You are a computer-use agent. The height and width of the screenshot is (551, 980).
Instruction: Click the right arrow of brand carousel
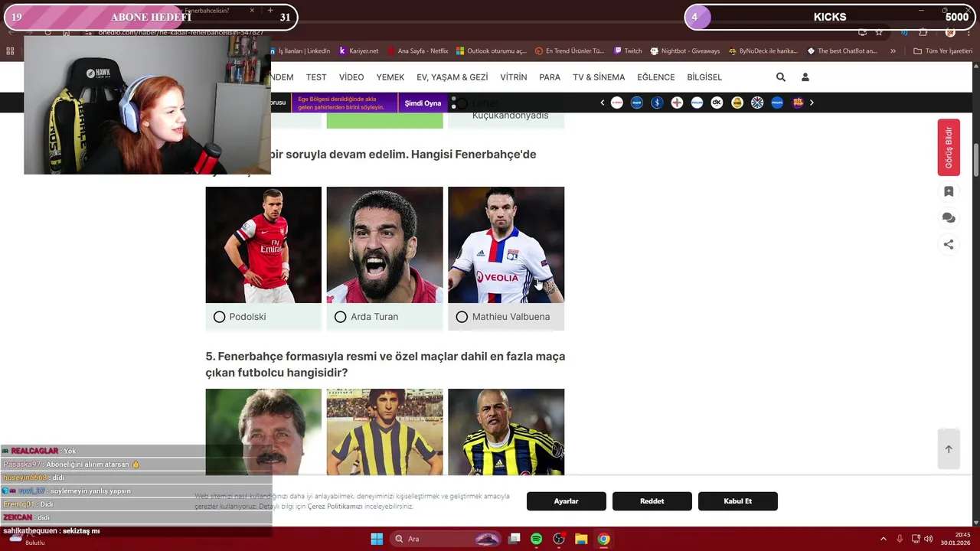[812, 103]
